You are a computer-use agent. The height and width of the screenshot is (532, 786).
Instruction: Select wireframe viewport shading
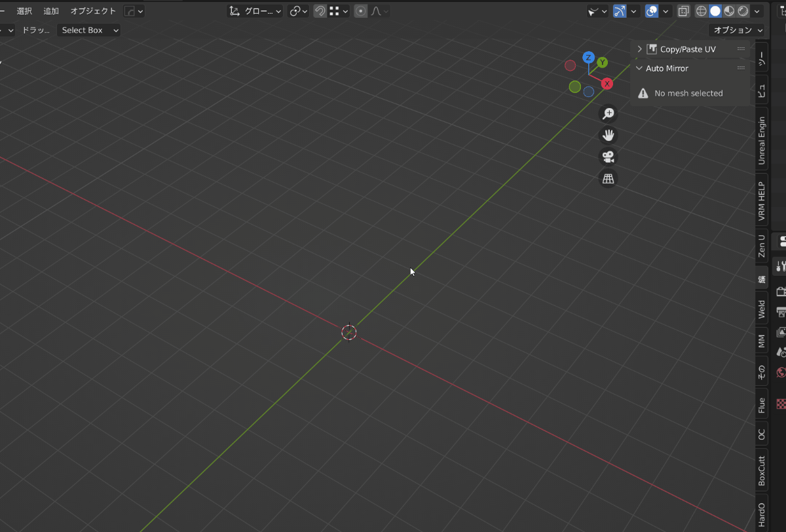(702, 11)
